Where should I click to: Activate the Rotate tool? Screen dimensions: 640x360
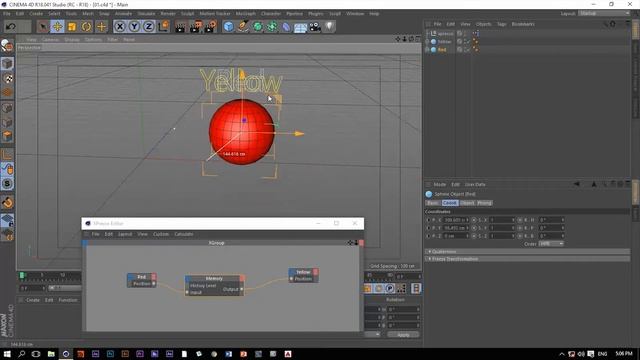[x=87, y=27]
